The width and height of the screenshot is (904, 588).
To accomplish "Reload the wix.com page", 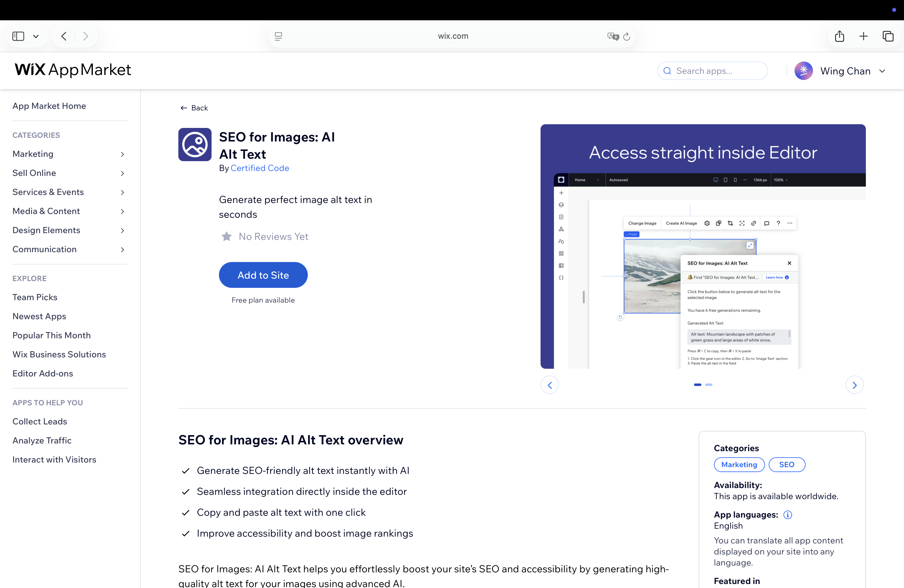I will click(x=627, y=36).
